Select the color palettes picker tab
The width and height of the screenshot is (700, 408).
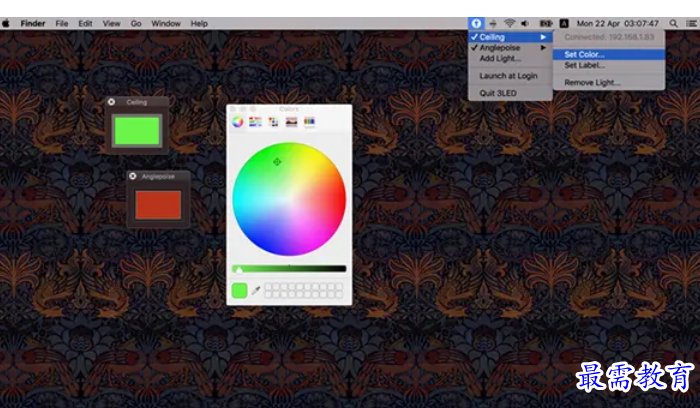273,121
